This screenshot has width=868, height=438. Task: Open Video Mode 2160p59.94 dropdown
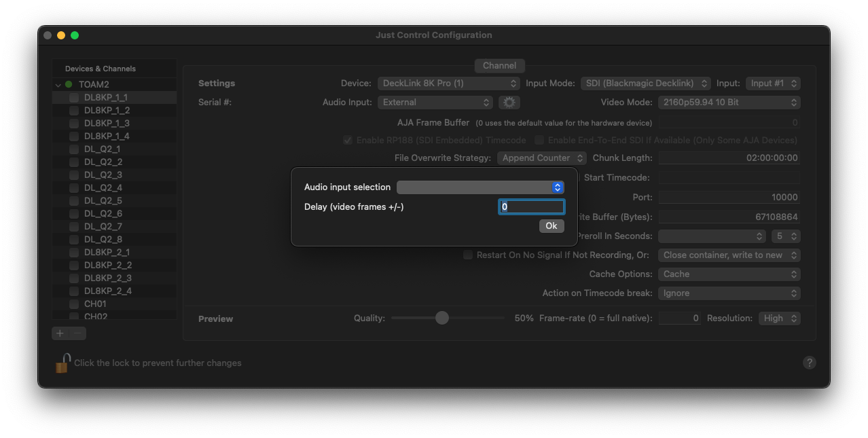[729, 103]
